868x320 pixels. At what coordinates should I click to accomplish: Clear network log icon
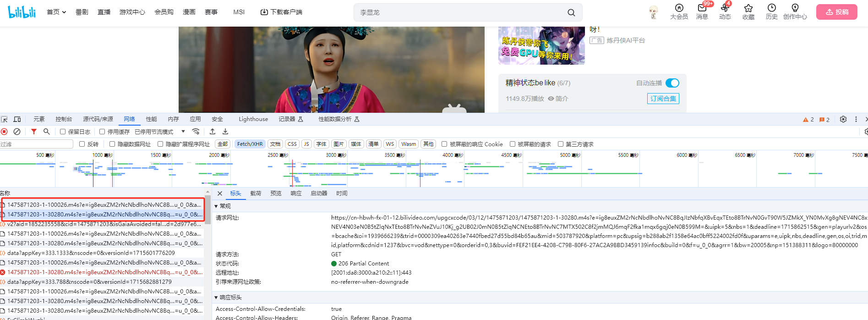pyautogui.click(x=17, y=132)
